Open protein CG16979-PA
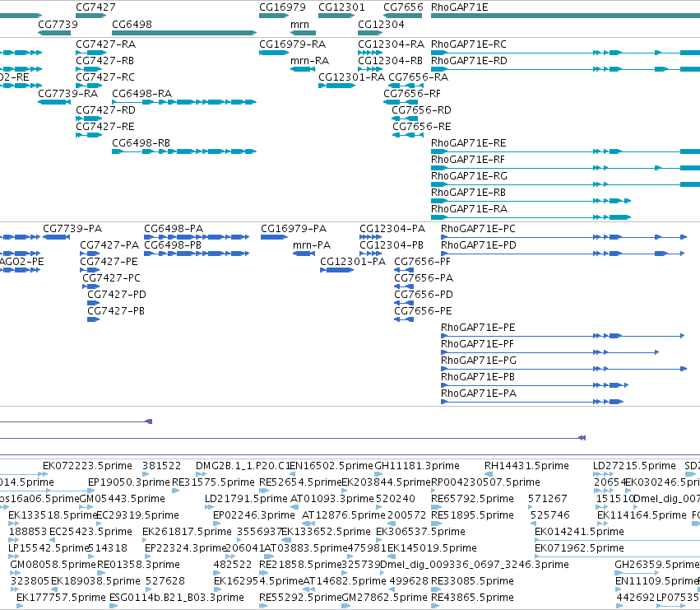The image size is (700, 610). [294, 229]
